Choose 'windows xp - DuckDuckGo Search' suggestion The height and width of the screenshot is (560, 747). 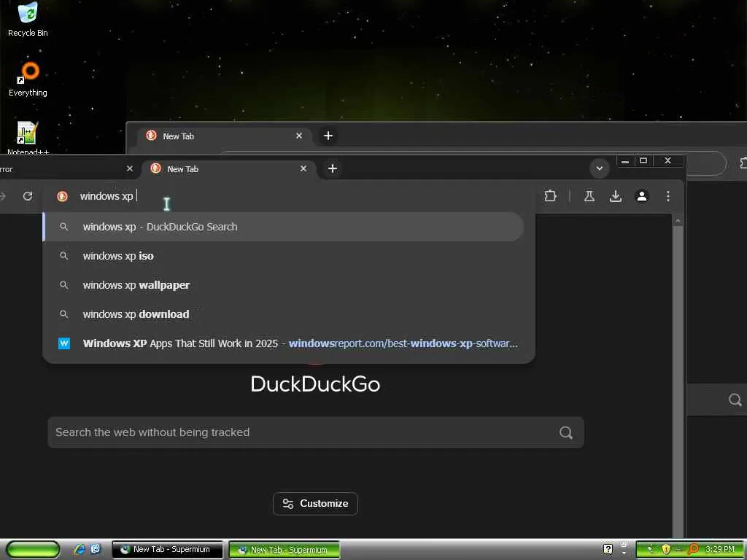coord(284,227)
